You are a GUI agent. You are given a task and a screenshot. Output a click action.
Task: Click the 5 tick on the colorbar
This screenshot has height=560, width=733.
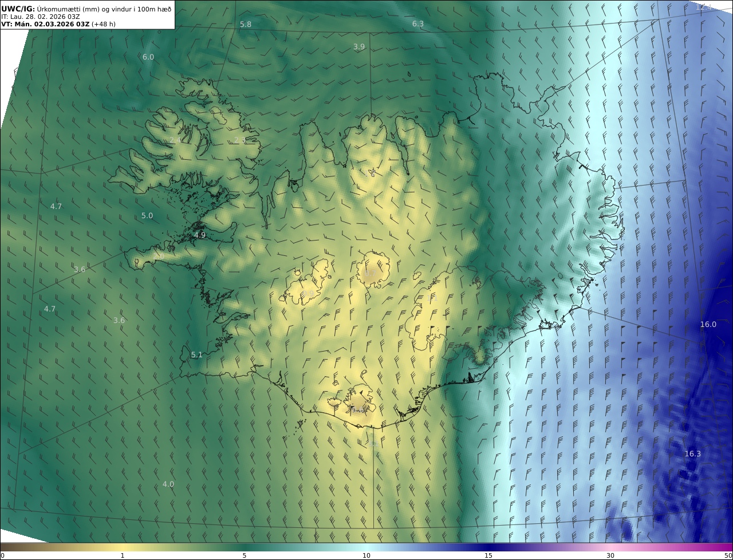click(245, 555)
